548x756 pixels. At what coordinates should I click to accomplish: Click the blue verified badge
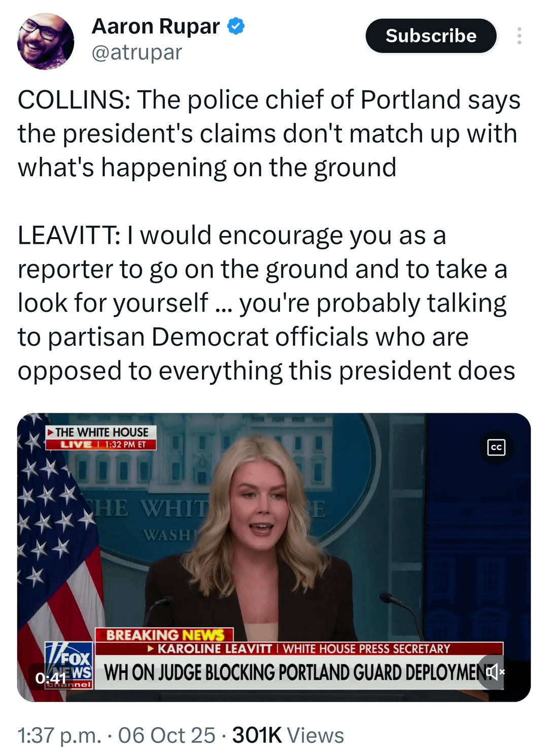pos(236,26)
